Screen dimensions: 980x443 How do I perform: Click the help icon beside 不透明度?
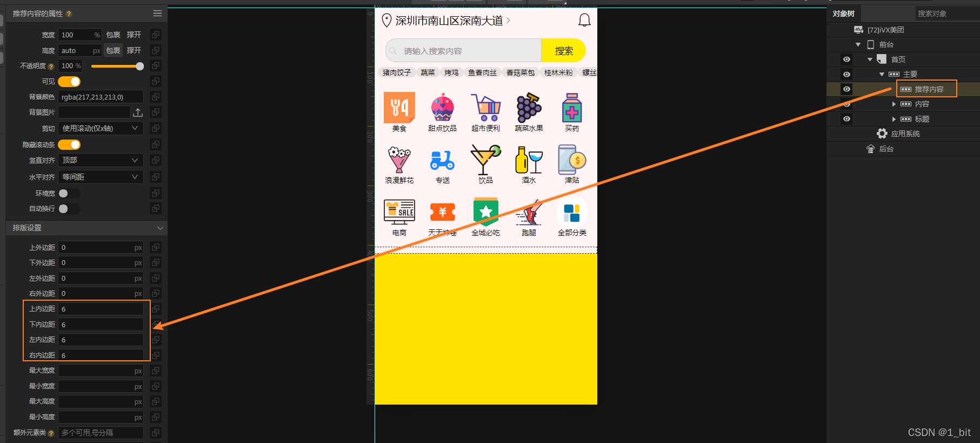click(x=51, y=67)
